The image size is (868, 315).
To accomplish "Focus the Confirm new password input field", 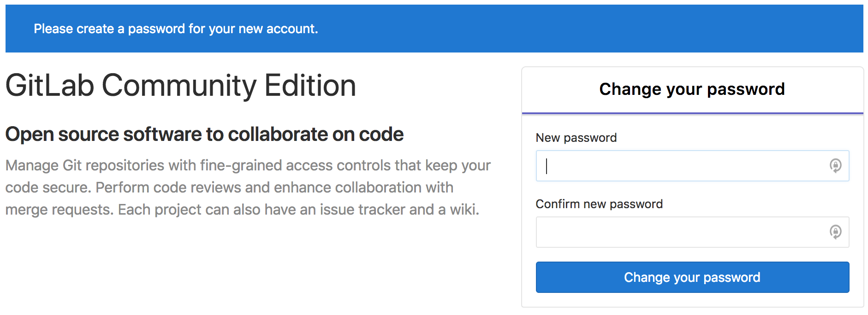I will coord(692,232).
